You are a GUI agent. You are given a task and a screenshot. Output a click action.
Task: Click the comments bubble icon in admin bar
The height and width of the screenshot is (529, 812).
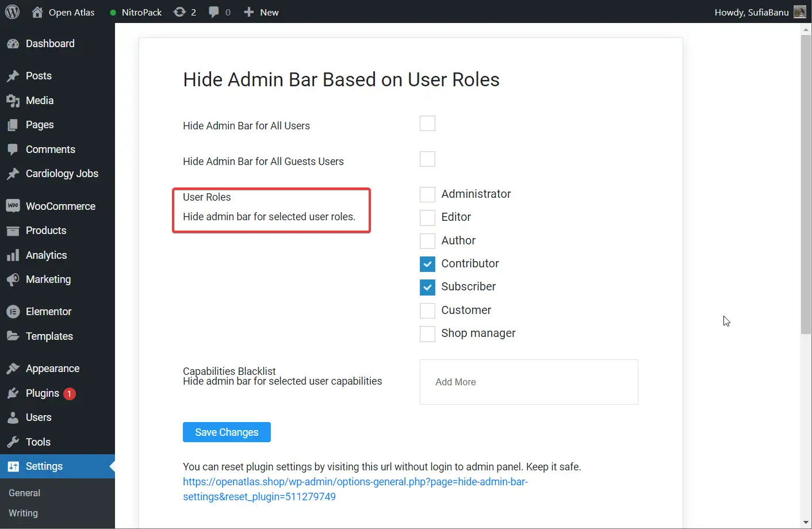click(214, 12)
